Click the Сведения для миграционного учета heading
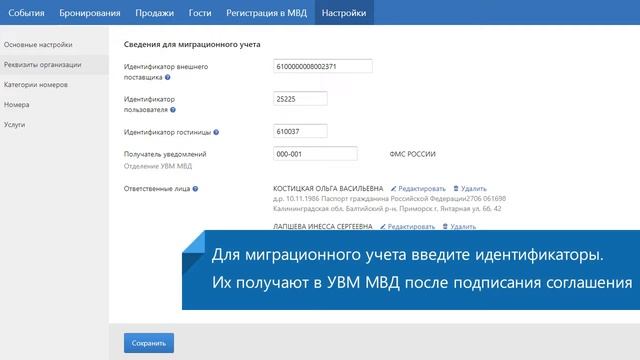 click(x=192, y=44)
